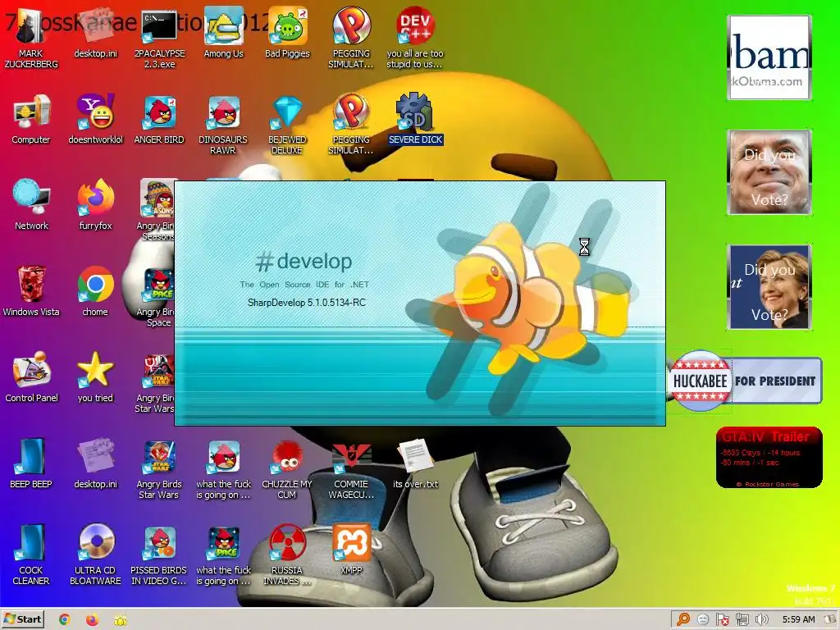This screenshot has width=840, height=630.
Task: Select the Bad Piggies desktop icon
Action: [288, 33]
